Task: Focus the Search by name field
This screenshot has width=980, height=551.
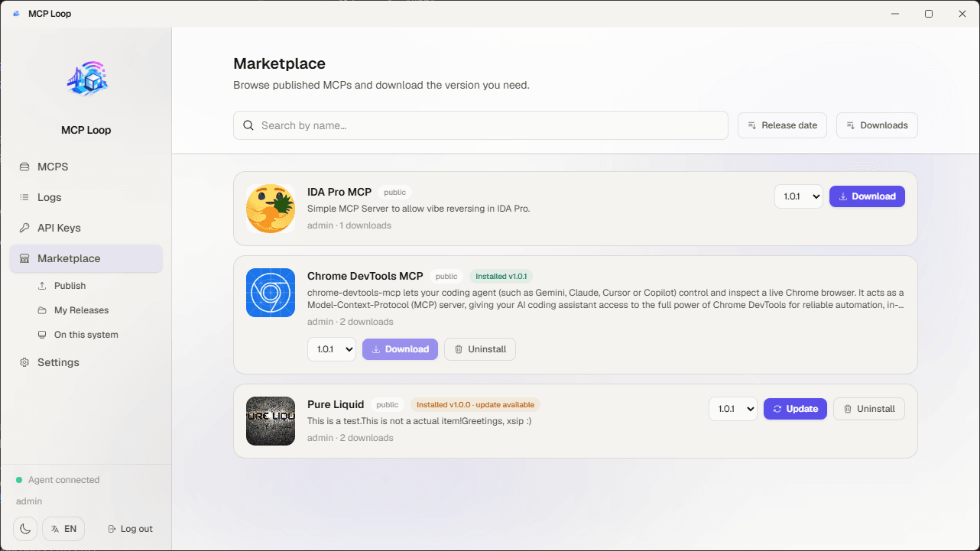Action: (x=481, y=125)
